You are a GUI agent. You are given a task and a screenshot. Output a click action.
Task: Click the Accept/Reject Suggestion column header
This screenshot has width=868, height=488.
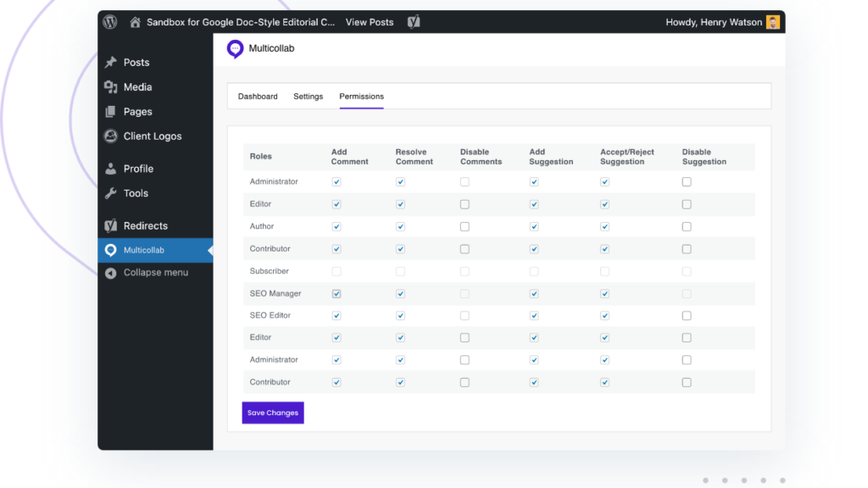626,157
